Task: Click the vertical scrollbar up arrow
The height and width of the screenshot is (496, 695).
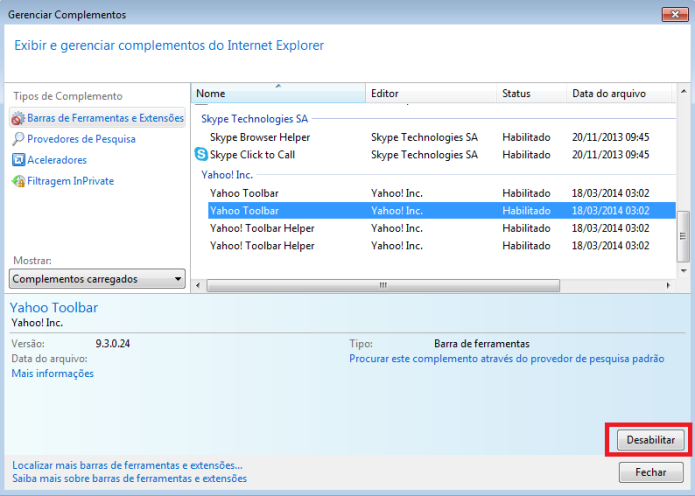Action: (683, 91)
